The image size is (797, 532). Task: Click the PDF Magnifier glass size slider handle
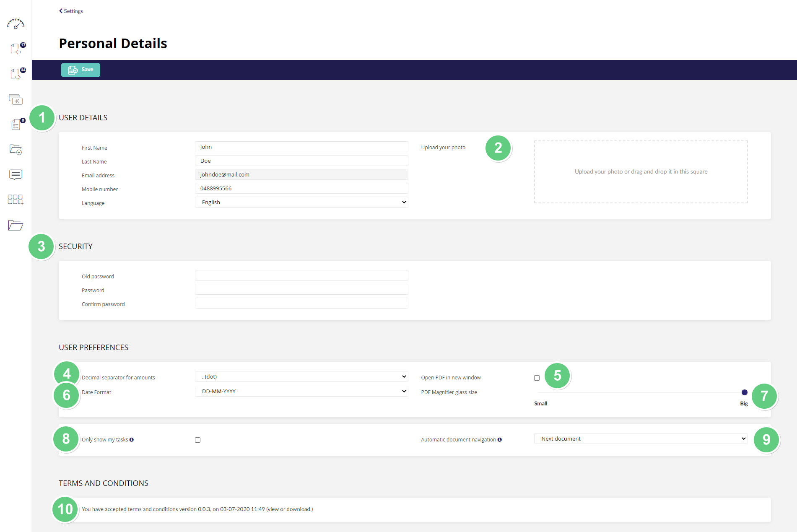point(745,392)
